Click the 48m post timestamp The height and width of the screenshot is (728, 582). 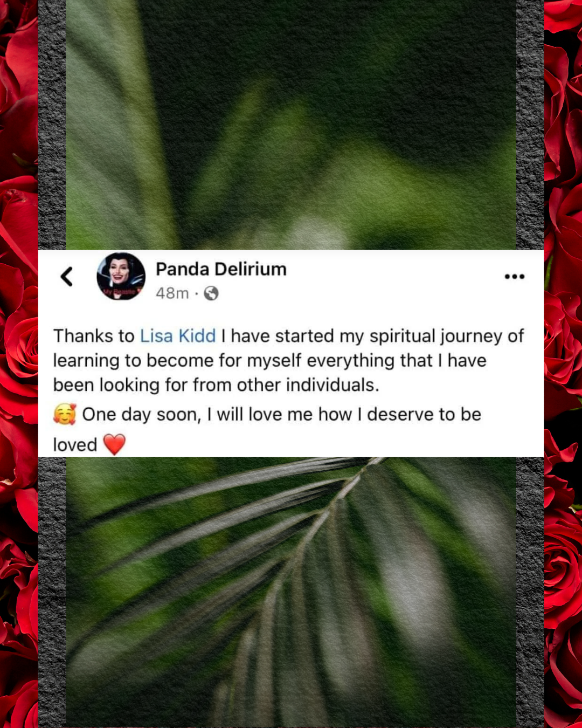tap(172, 293)
